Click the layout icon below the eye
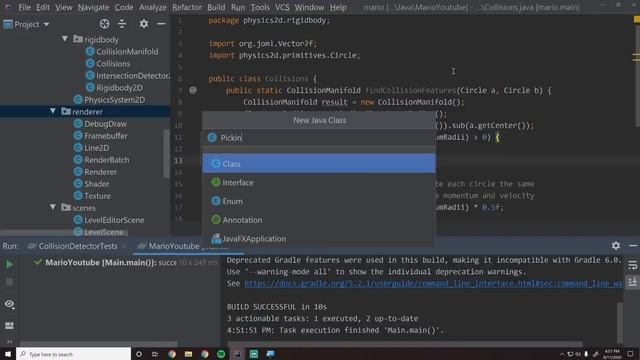The height and width of the screenshot is (360, 640). 9,325
